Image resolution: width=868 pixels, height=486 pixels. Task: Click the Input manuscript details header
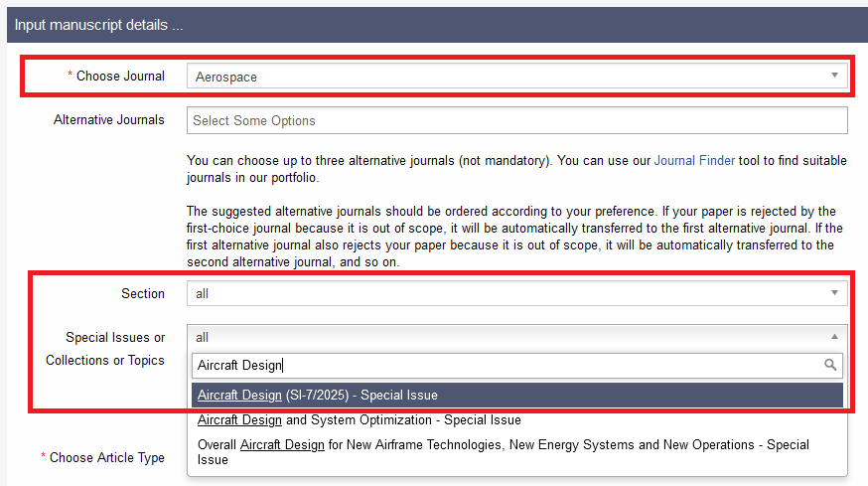point(98,25)
